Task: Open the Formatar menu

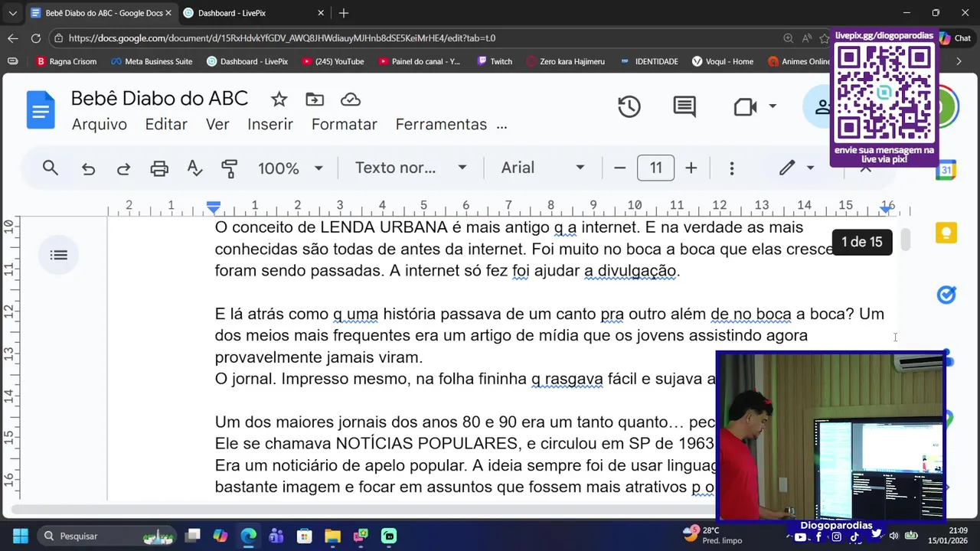Action: (345, 124)
